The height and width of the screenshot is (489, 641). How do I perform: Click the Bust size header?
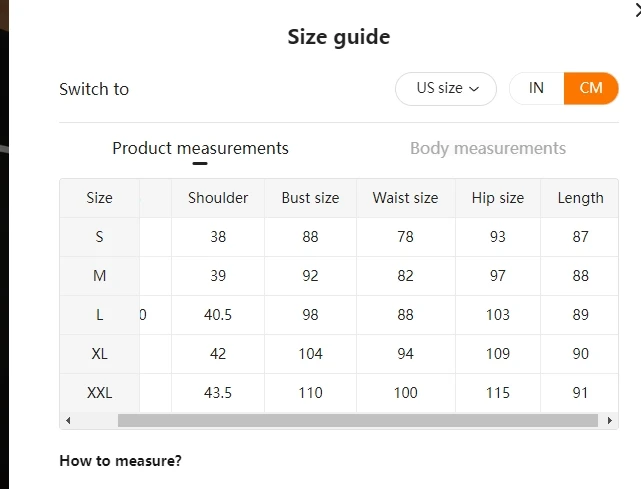tap(310, 198)
